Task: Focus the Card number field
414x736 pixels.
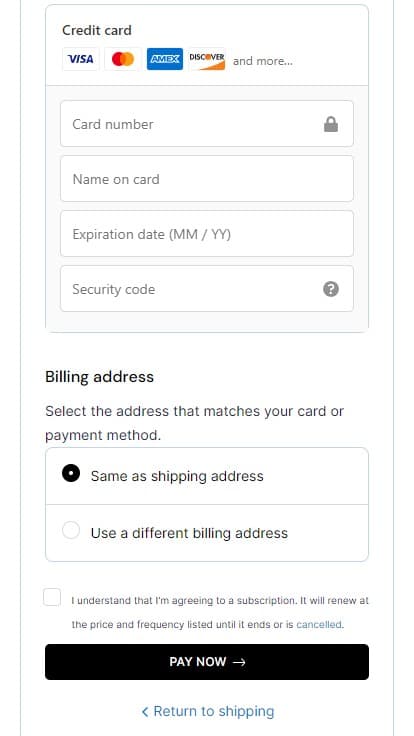Action: [207, 124]
